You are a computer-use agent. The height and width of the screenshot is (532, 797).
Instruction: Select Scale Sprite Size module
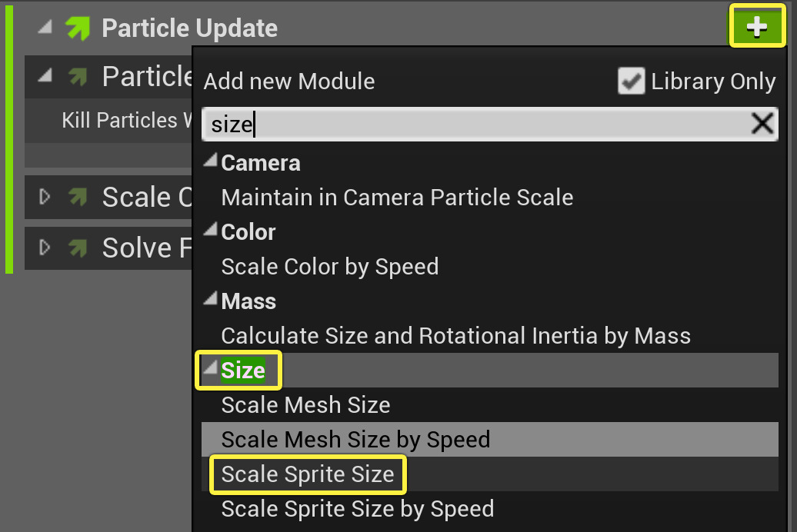(x=308, y=474)
